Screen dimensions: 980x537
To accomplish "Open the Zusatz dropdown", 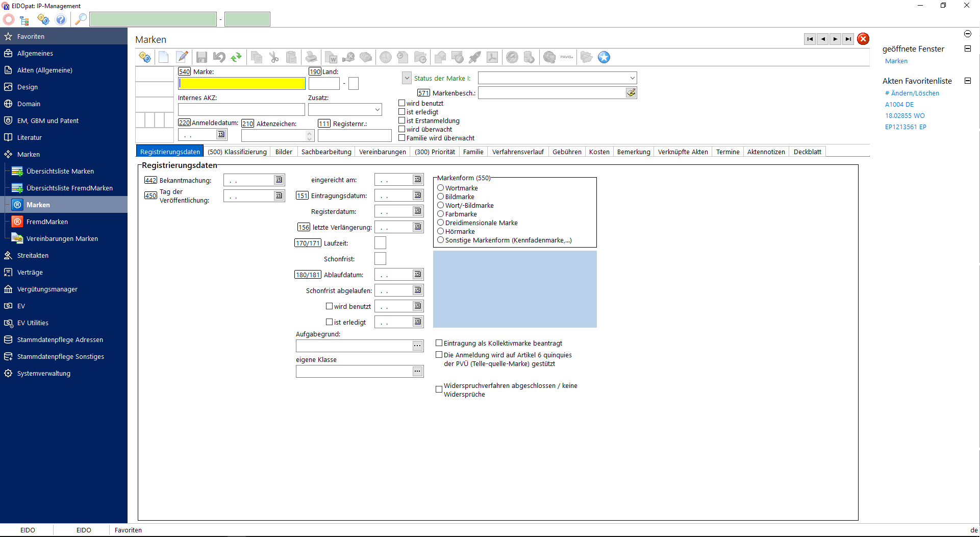I will [378, 110].
